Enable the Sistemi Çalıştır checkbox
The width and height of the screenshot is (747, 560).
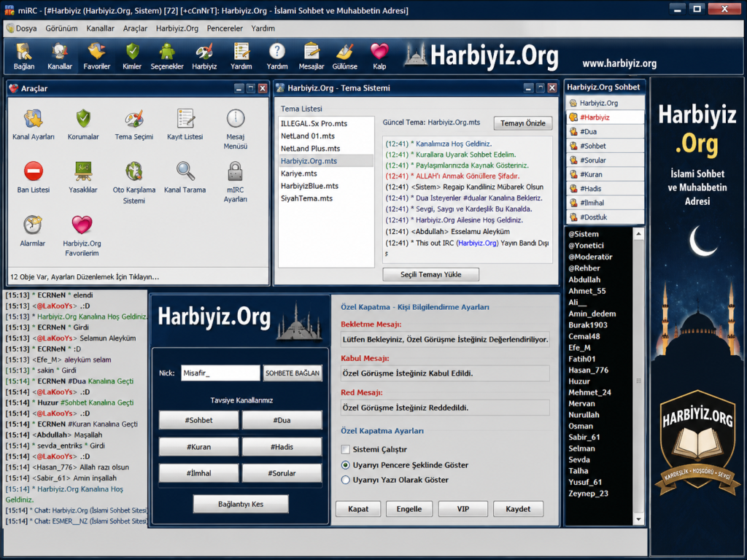coord(346,449)
